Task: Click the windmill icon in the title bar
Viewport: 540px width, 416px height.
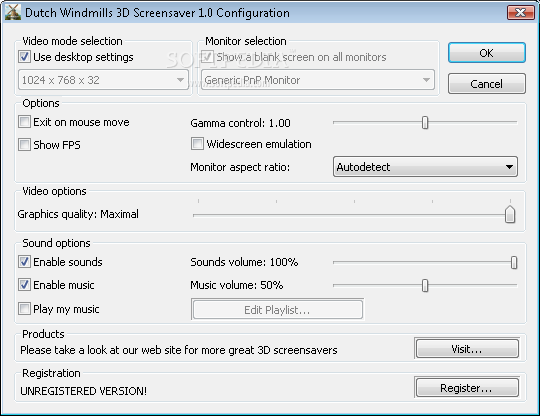Action: click(13, 12)
